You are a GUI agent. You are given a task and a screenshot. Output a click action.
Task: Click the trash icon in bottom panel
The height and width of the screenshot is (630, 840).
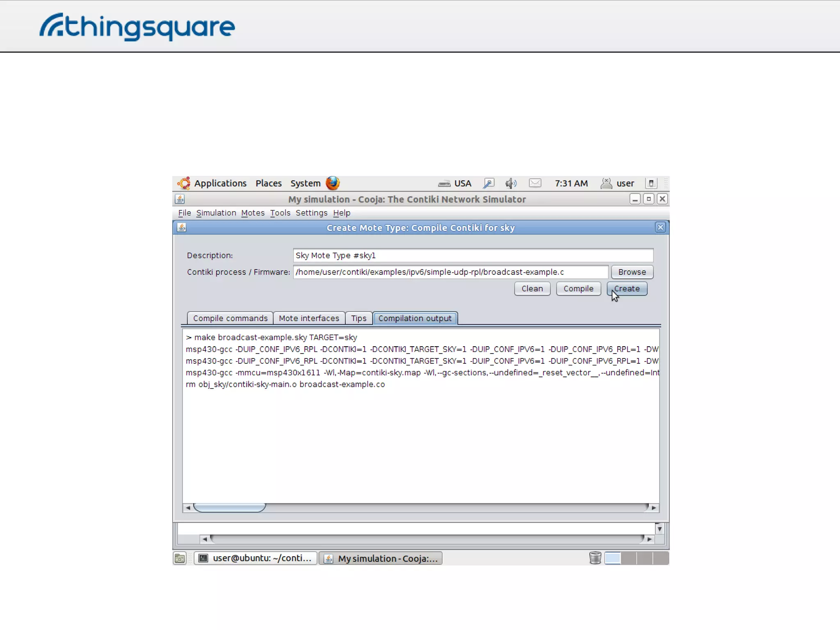pyautogui.click(x=595, y=558)
